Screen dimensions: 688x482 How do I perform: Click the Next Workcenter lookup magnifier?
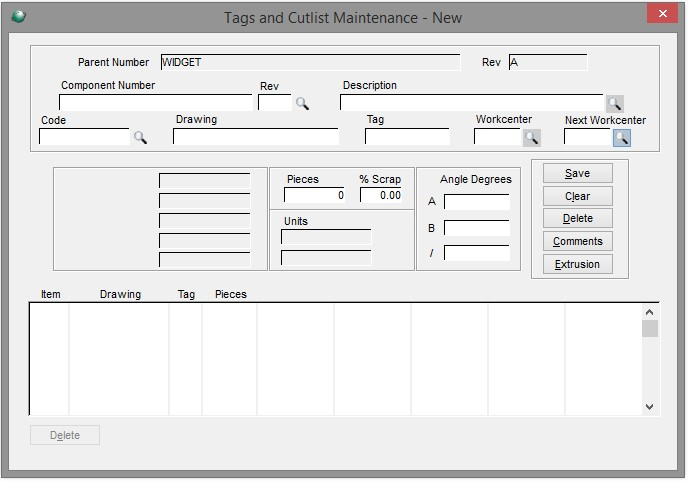(622, 138)
